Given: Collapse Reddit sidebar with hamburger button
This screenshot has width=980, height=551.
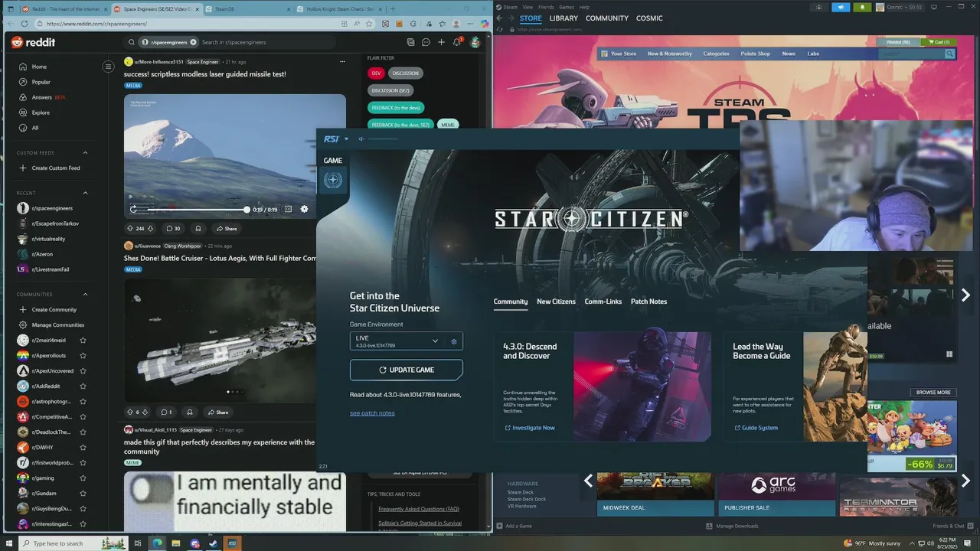Looking at the screenshot, I should (108, 67).
